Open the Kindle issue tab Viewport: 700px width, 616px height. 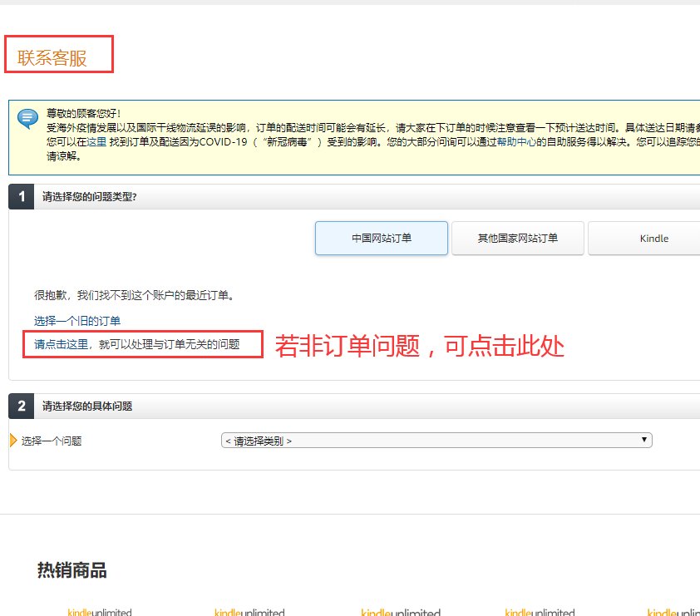(653, 239)
